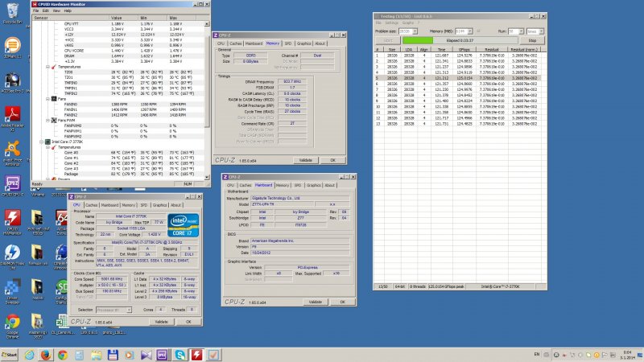The image size is (644, 362).
Task: Open the avast Free Antivirus desktop icon
Action: pyautogui.click(x=12, y=153)
